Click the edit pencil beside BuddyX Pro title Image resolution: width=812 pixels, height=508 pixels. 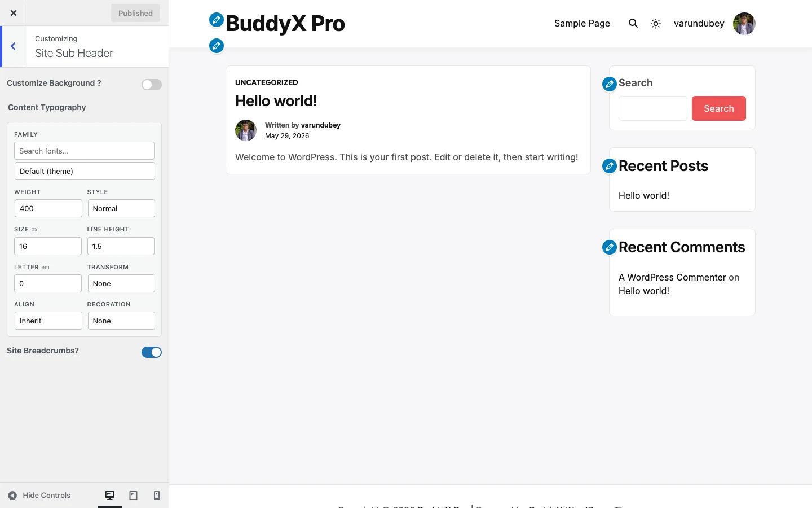tap(217, 20)
